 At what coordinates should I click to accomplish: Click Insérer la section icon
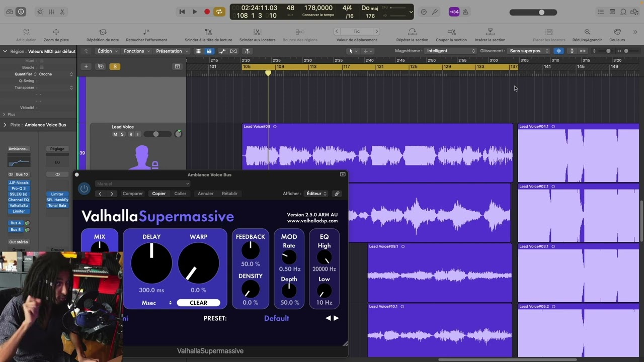[x=490, y=32]
